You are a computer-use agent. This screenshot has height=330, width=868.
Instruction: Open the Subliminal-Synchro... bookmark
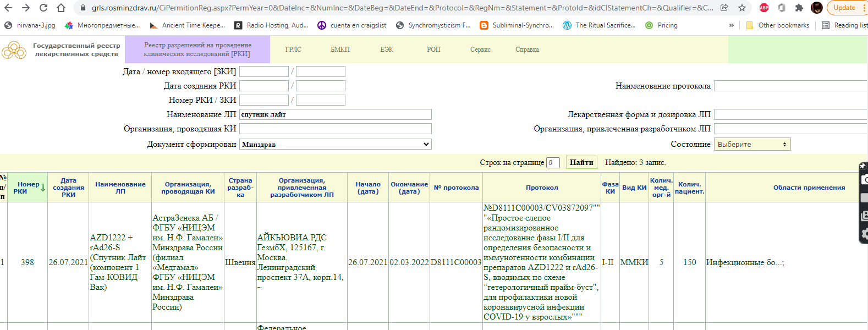[x=517, y=25]
